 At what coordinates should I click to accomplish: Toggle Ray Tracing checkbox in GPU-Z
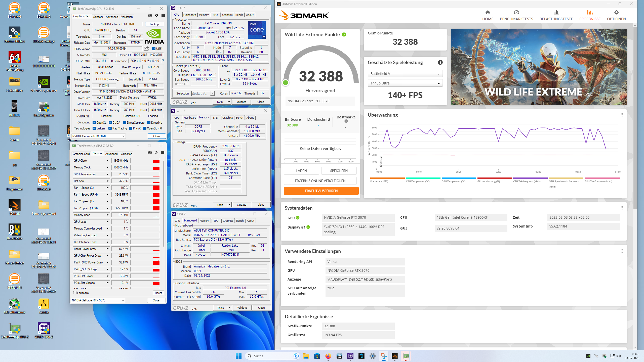coord(110,128)
